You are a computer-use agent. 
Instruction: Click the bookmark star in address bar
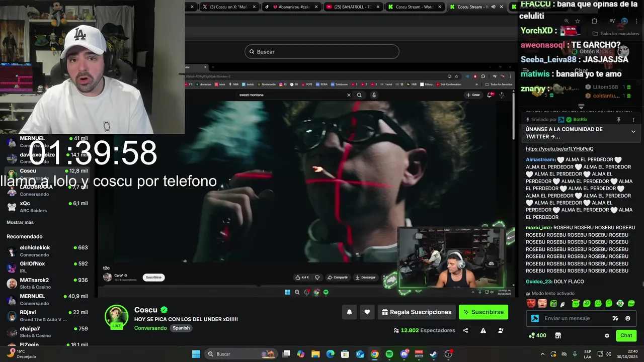(x=578, y=21)
